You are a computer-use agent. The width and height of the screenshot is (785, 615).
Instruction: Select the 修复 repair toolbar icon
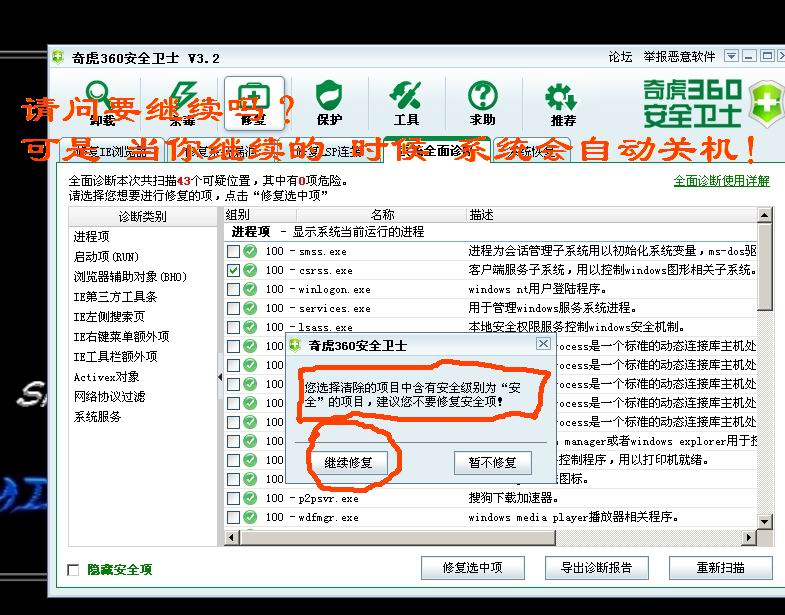click(254, 103)
